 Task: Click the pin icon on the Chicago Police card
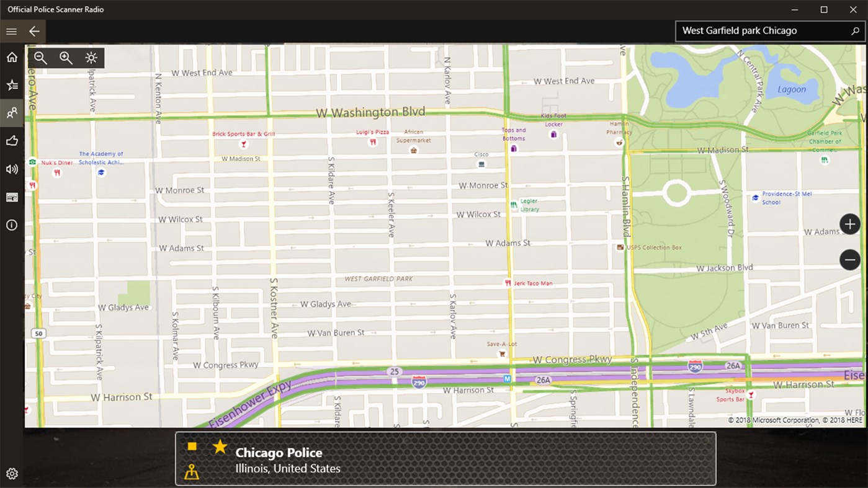pos(191,470)
